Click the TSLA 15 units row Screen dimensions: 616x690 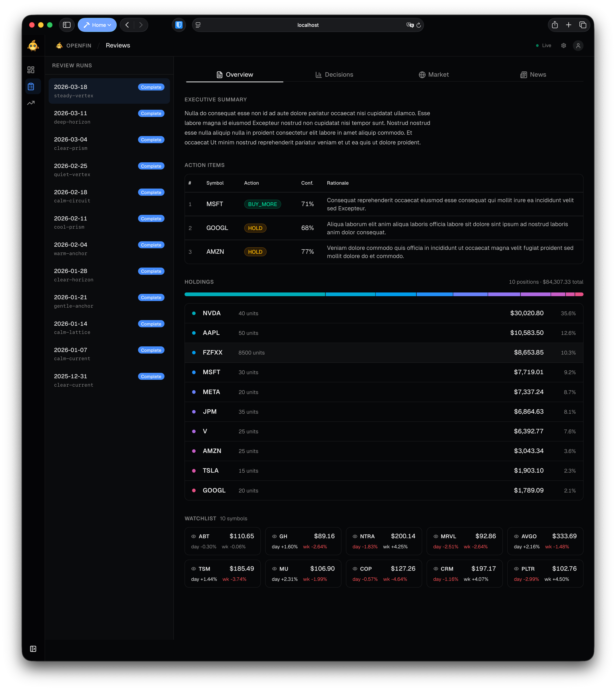click(x=384, y=471)
